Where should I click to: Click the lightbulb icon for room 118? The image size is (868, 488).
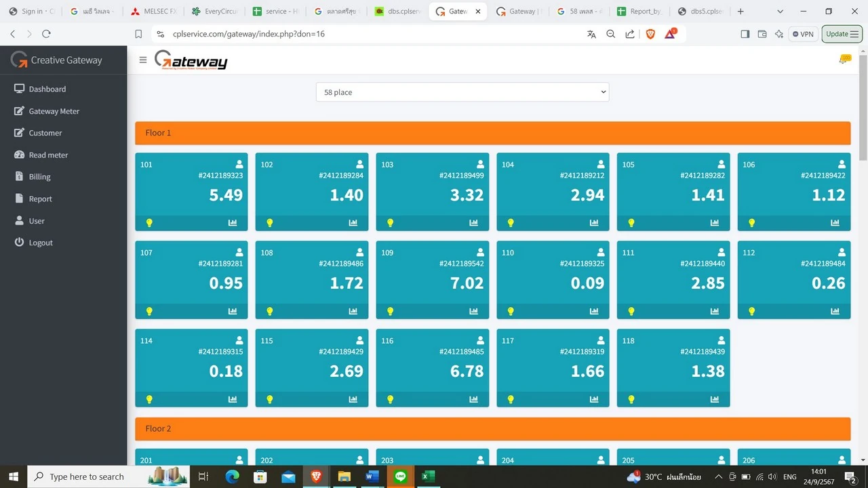[631, 399]
